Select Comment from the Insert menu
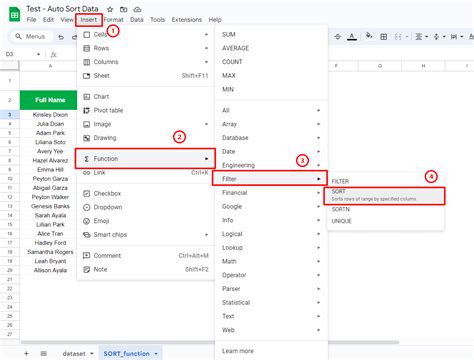This screenshot has height=360, width=474. coord(146,256)
